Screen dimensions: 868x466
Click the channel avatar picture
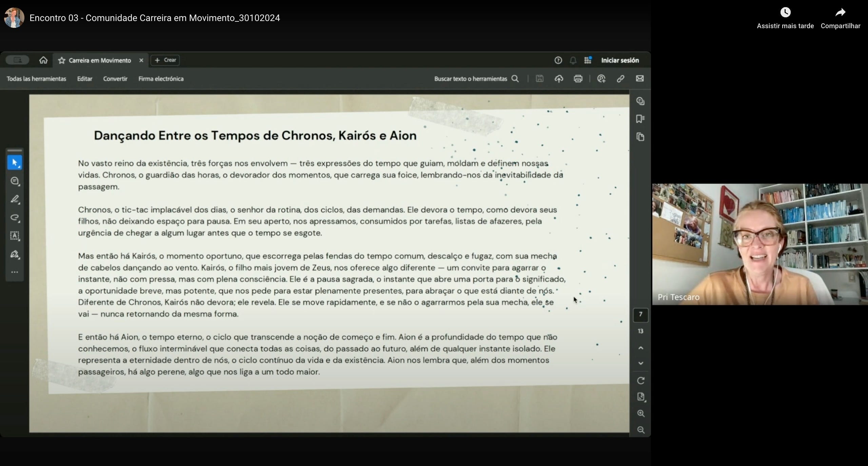tap(14, 18)
